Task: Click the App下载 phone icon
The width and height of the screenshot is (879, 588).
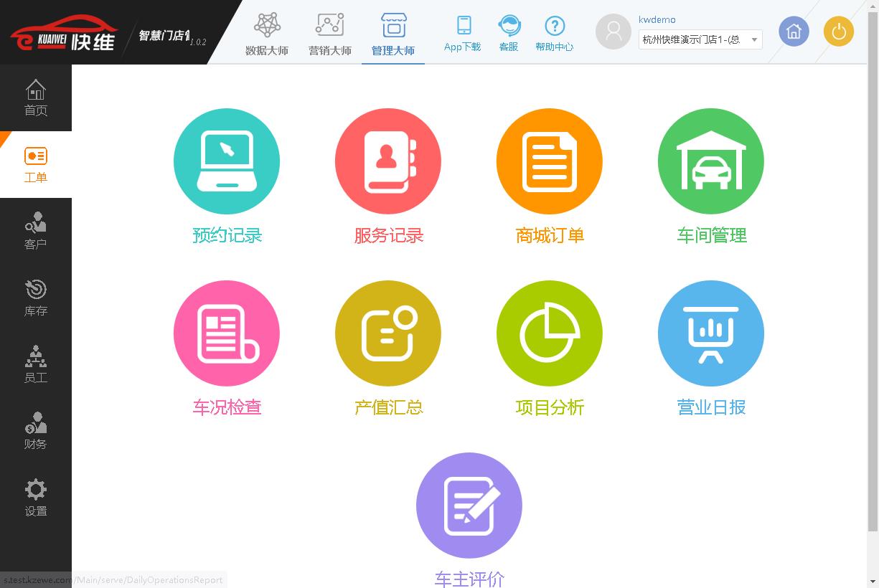Action: (x=464, y=25)
